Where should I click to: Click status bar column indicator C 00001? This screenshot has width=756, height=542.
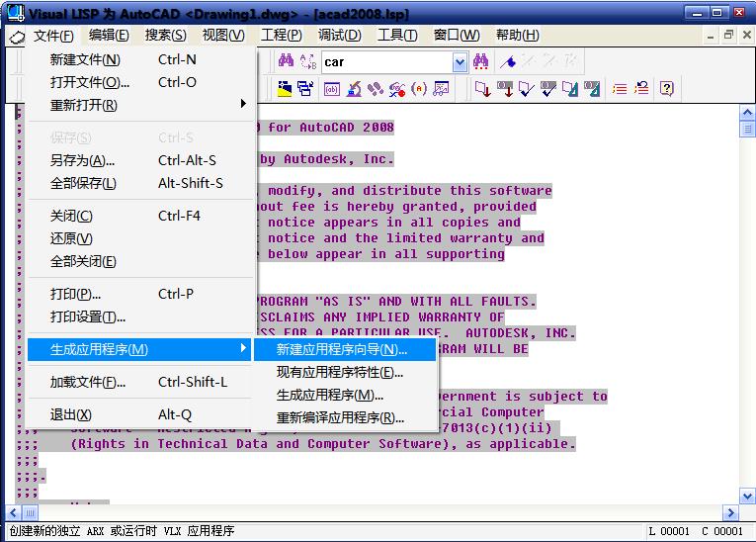tap(722, 531)
